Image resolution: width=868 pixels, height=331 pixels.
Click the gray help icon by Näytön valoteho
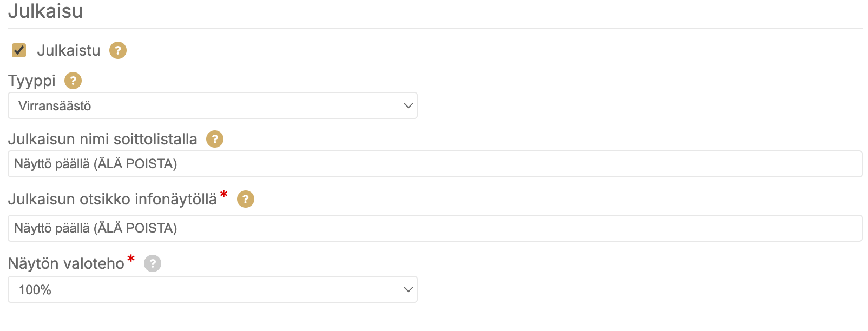(x=153, y=263)
